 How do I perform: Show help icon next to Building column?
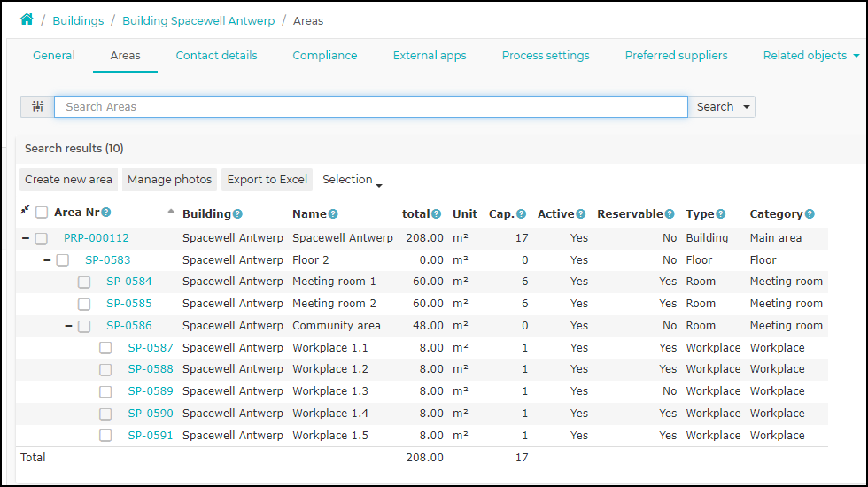(x=237, y=213)
